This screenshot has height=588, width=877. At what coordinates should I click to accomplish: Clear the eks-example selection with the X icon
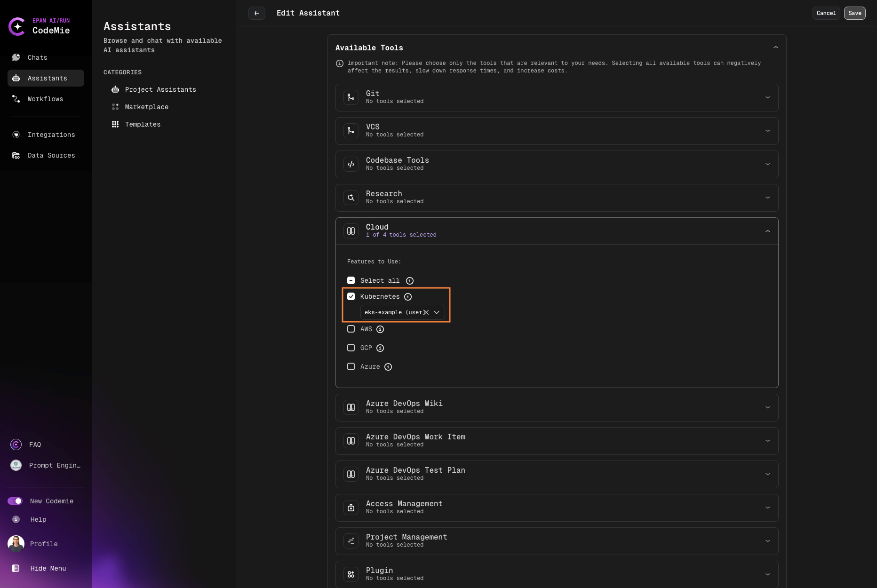coord(426,312)
